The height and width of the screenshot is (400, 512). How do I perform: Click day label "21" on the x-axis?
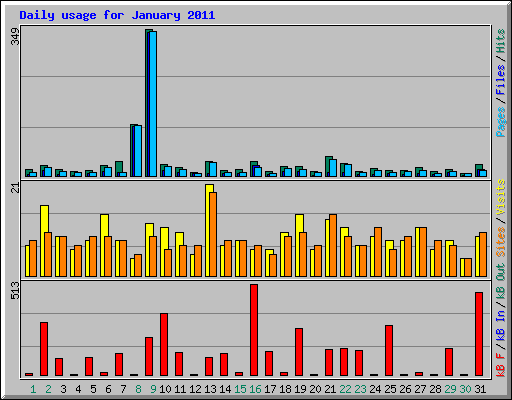coord(330,389)
